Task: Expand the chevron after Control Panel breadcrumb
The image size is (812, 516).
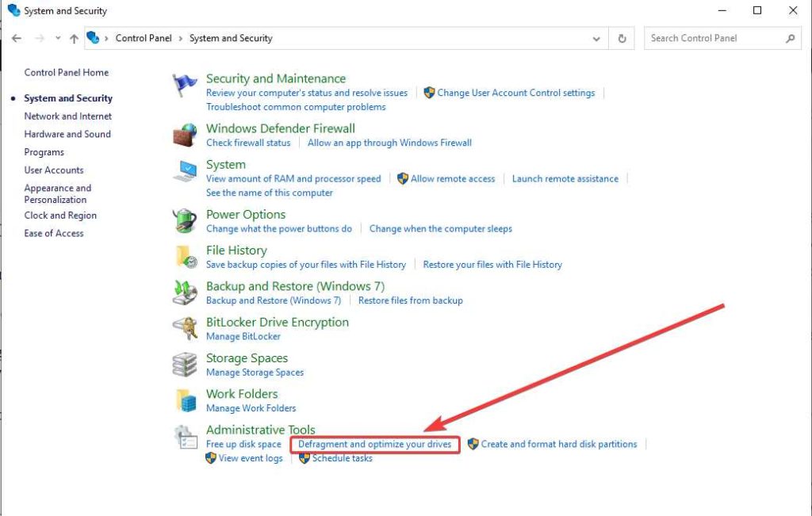Action: [181, 38]
